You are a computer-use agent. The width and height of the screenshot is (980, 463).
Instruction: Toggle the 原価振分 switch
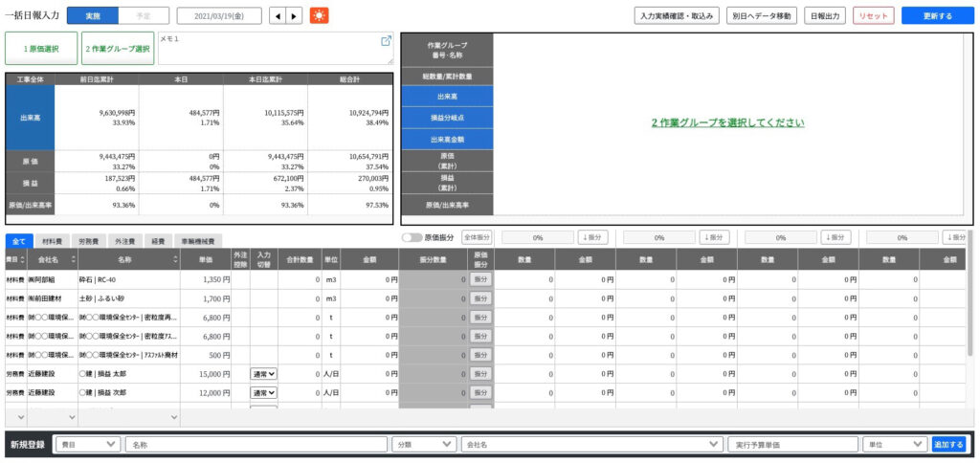pyautogui.click(x=412, y=237)
